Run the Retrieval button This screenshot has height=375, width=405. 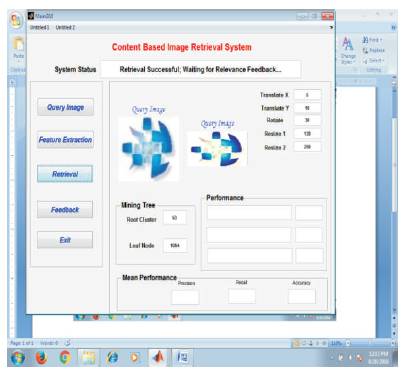tap(65, 174)
